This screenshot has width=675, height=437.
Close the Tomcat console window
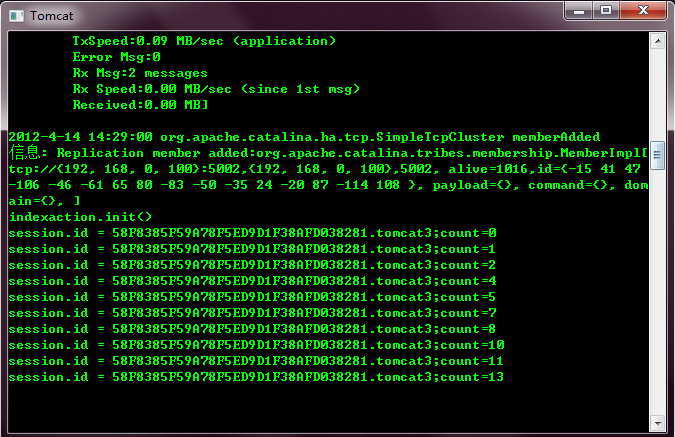[x=643, y=10]
